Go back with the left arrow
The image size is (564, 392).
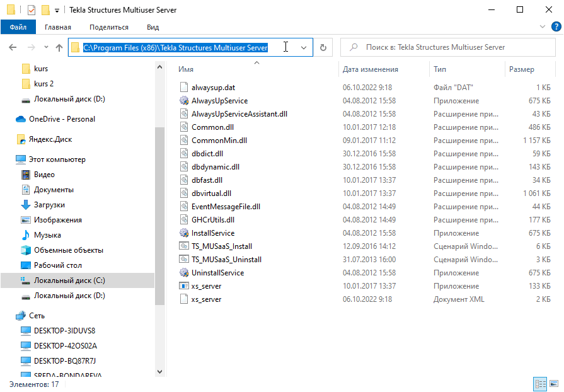click(x=13, y=47)
